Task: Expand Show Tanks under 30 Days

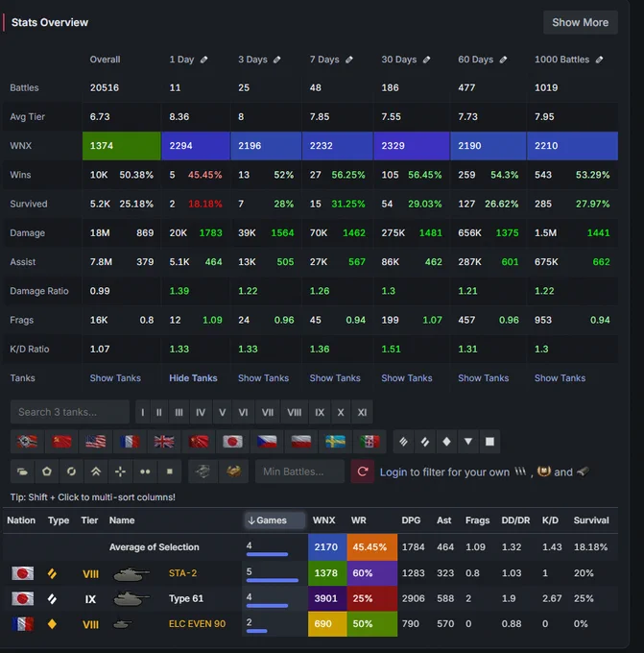Action: click(x=407, y=378)
